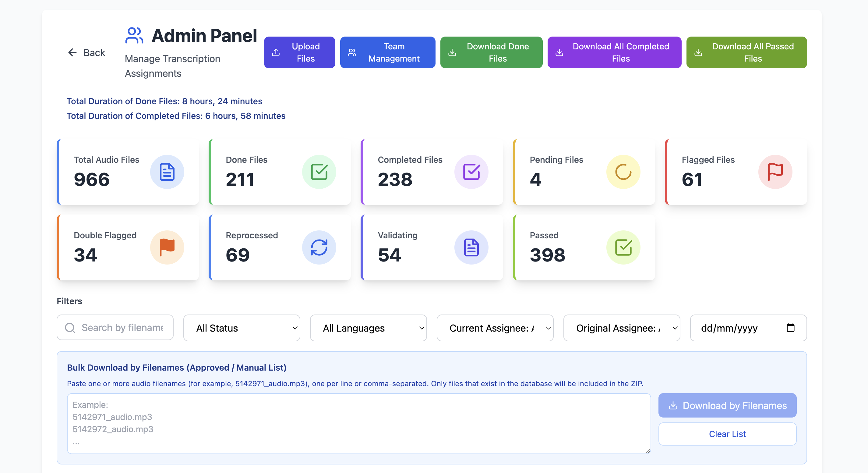Click the green checkmark icon on Done Files card
Screen dimensions: 868x473
tap(319, 172)
